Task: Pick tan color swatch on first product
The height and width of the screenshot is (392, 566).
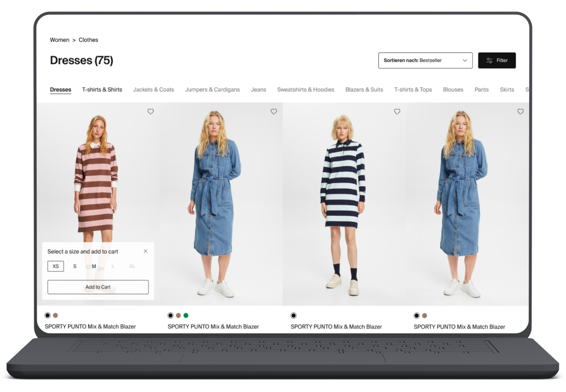Action: (x=55, y=315)
